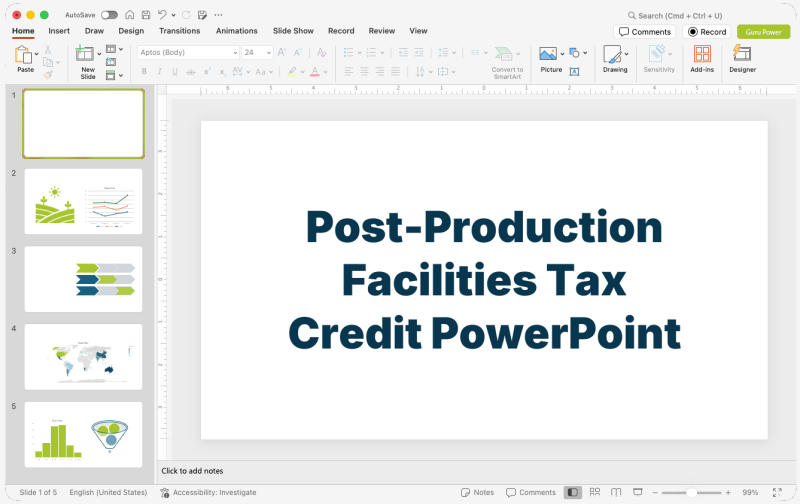The width and height of the screenshot is (800, 504).
Task: Insert a text box icon
Action: (574, 71)
